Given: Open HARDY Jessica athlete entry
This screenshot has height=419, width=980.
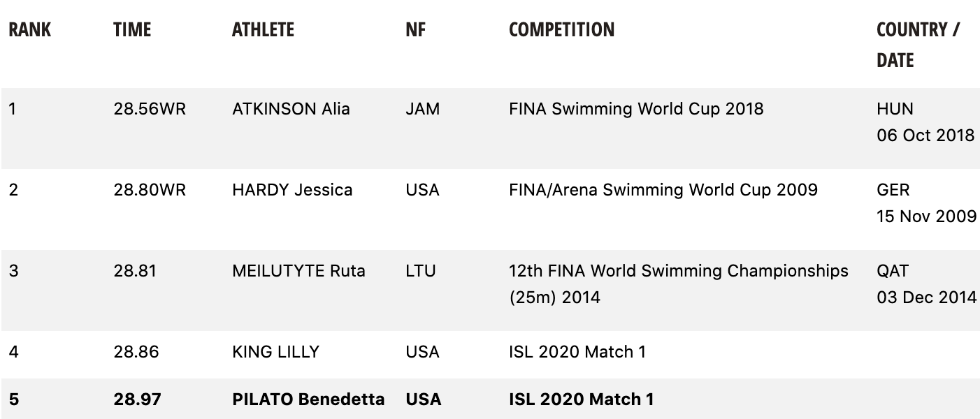Looking at the screenshot, I should point(292,190).
